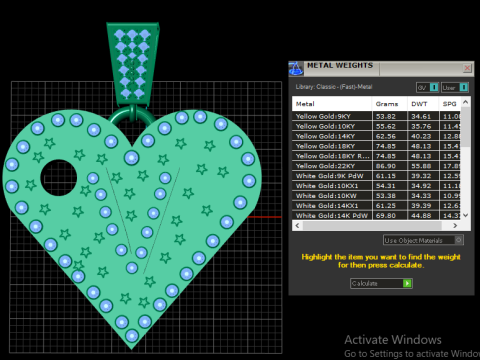Screen dimensions: 480x360
Task: Toggle Use Object Materials option
Action: 423,240
